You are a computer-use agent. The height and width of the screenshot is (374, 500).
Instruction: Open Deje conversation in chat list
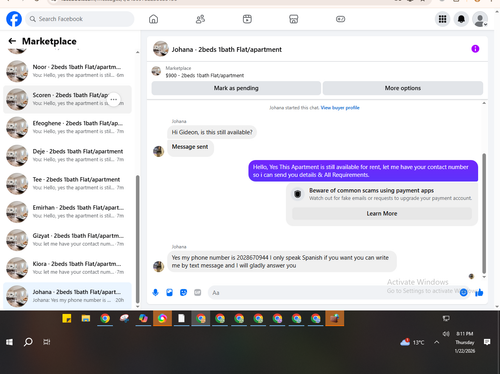coord(67,156)
